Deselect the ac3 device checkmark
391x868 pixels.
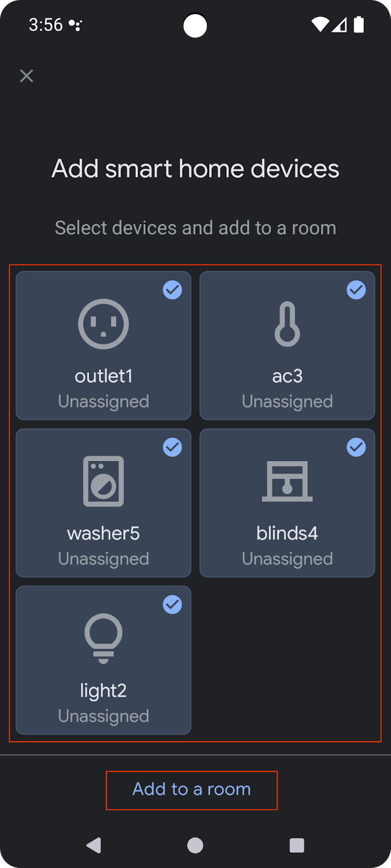[356, 290]
